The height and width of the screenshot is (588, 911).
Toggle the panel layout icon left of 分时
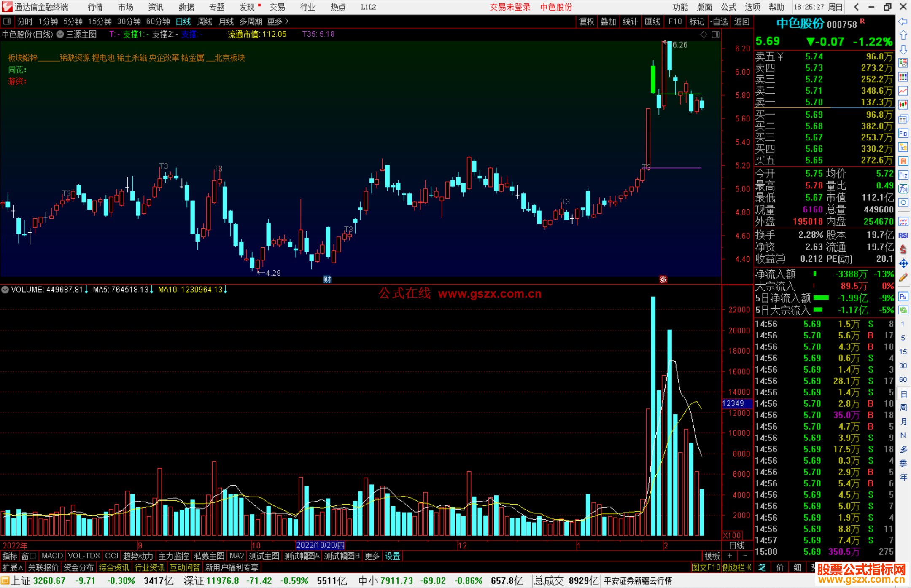pos(7,21)
